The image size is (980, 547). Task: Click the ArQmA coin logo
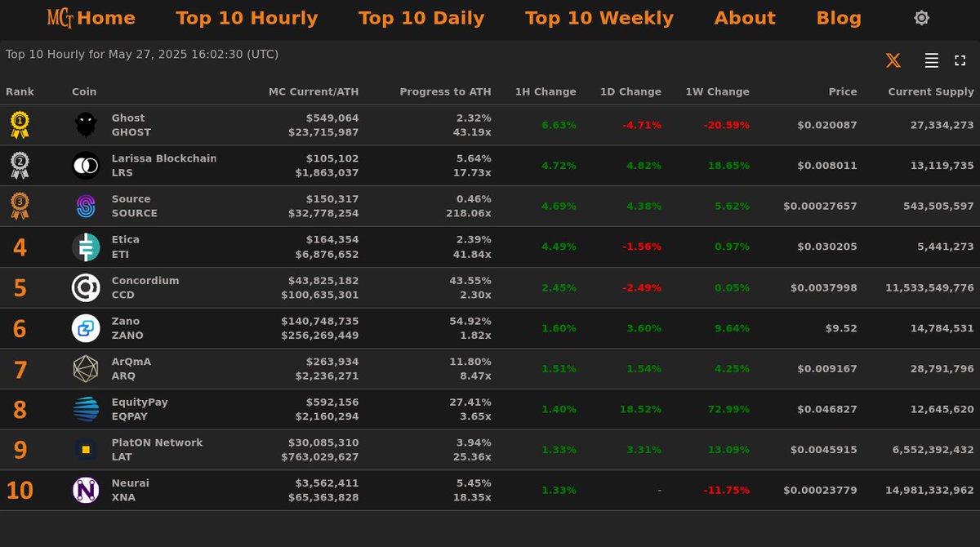coord(86,369)
